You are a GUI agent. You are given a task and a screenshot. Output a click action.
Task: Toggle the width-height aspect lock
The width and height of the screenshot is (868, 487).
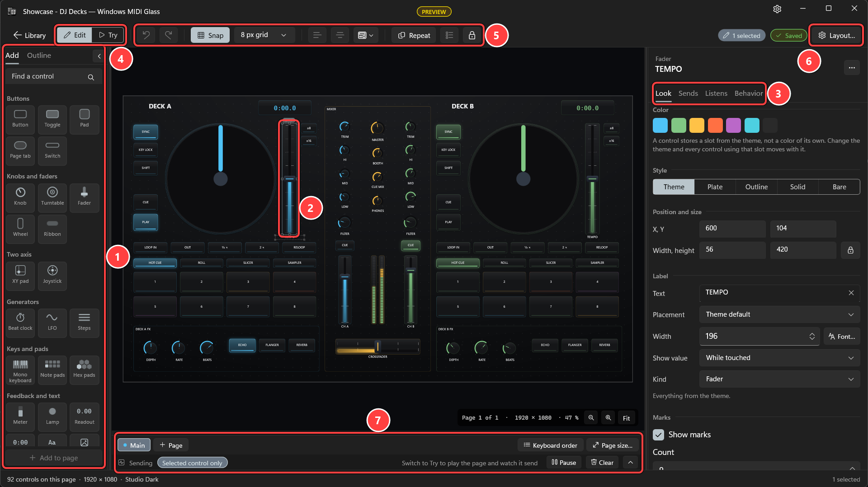[850, 250]
